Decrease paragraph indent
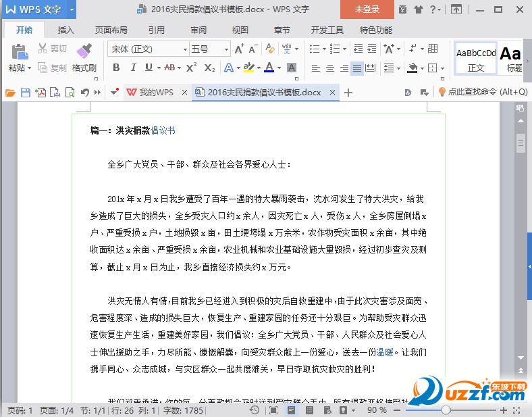This screenshot has height=417, width=532. pyautogui.click(x=358, y=49)
